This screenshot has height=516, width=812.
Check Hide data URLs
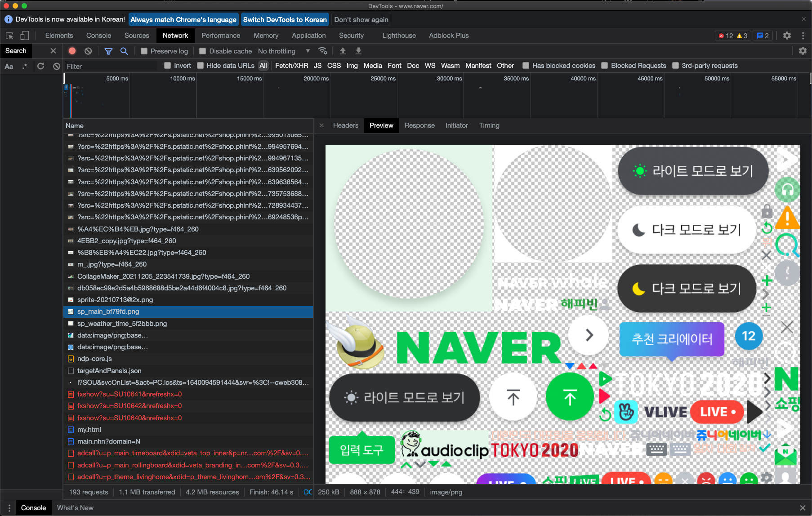[x=201, y=66]
